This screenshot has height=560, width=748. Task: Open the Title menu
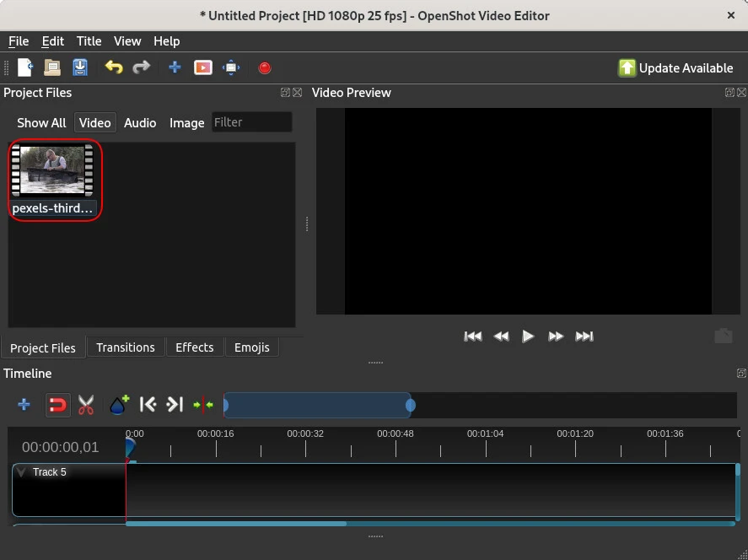89,40
